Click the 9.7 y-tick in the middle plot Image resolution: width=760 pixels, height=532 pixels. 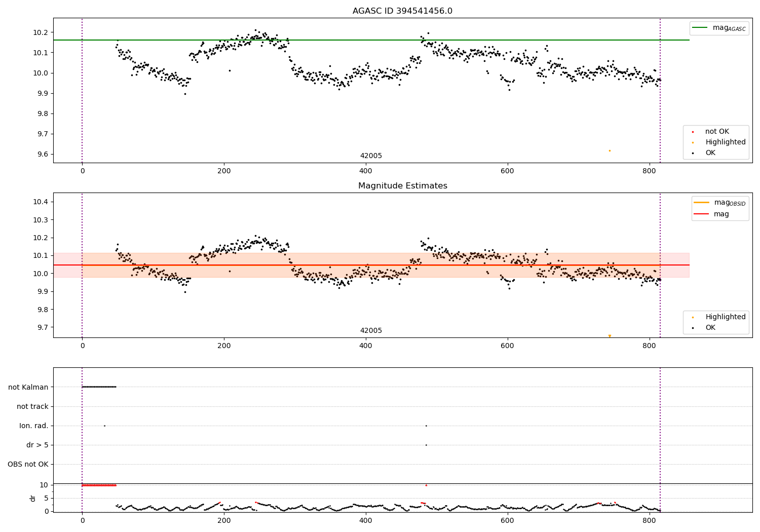pyautogui.click(x=42, y=327)
